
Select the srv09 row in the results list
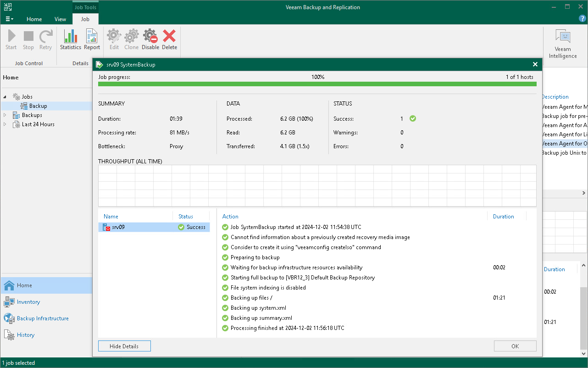pos(138,227)
